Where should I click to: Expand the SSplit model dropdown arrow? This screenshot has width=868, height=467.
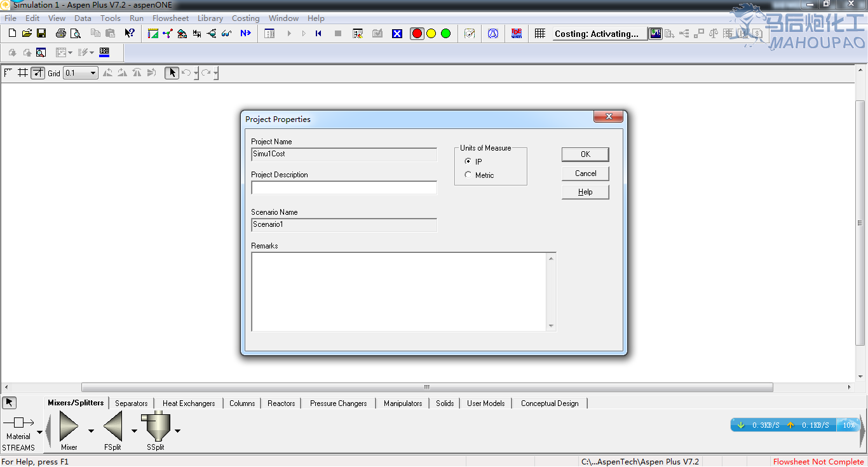177,431
